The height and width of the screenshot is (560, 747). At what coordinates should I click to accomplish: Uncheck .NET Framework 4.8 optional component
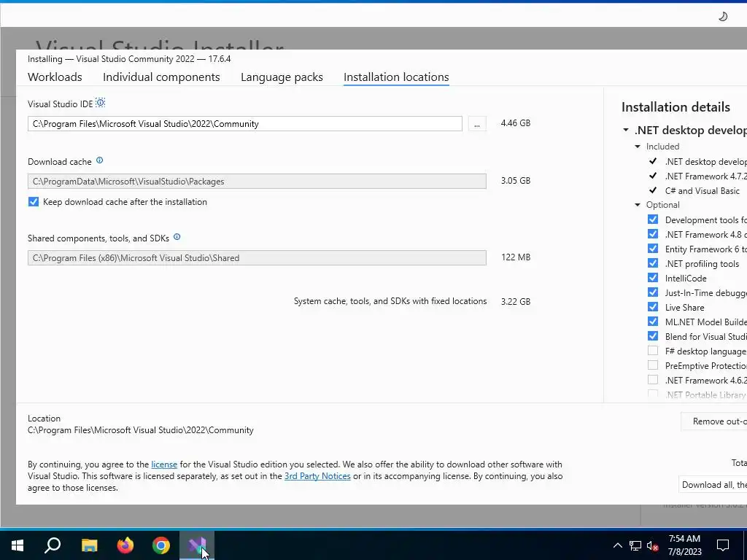(x=653, y=234)
